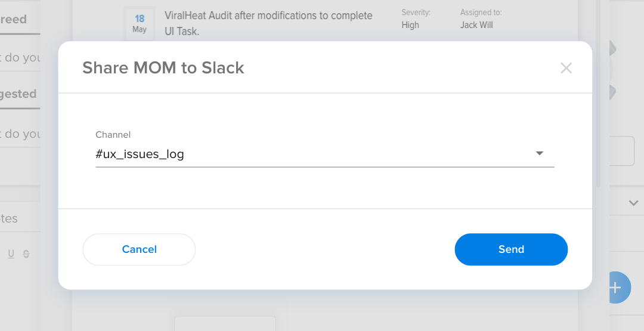
Task: Click the lower gray arrow at right edge
Action: coord(612,92)
